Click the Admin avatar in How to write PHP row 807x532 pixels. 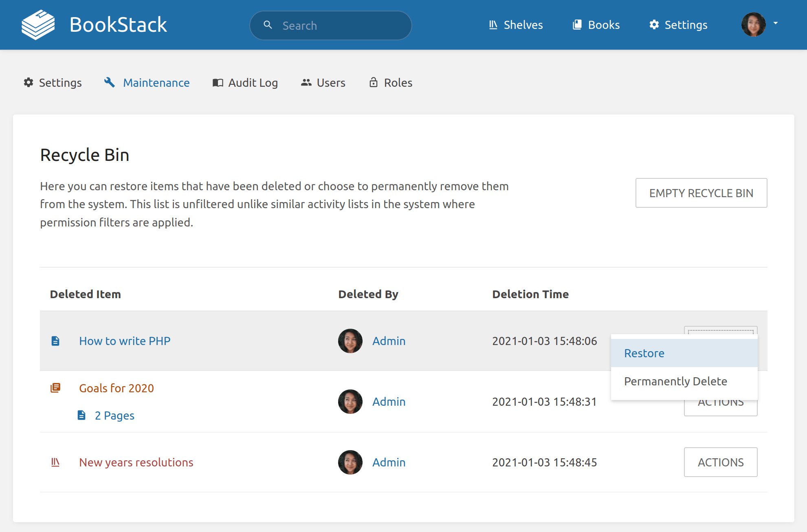[x=350, y=341]
